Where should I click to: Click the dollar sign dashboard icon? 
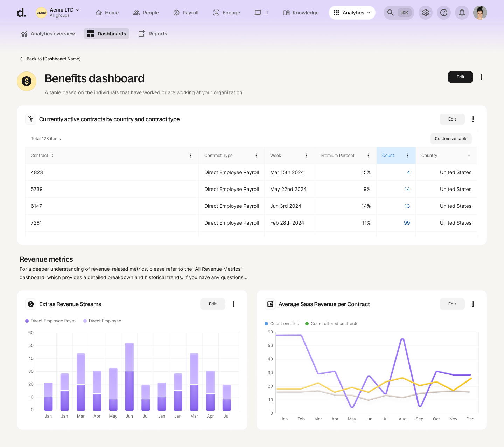pos(27,81)
